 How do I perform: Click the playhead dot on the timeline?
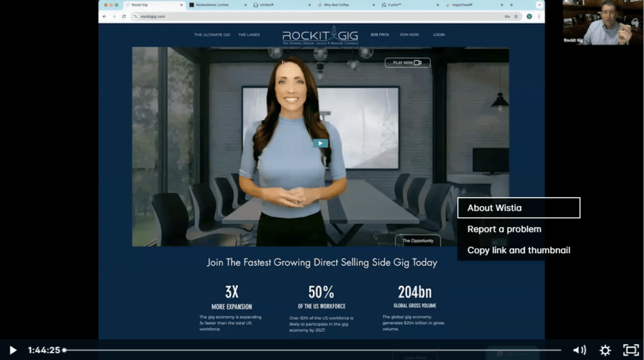pos(64,350)
